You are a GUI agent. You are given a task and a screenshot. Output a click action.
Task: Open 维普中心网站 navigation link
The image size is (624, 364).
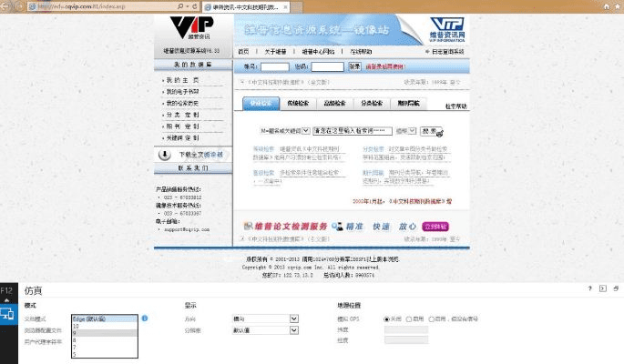[318, 52]
